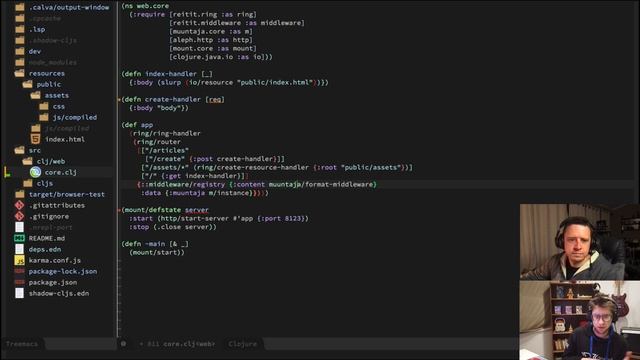Click the folder icon next to src

point(20,150)
